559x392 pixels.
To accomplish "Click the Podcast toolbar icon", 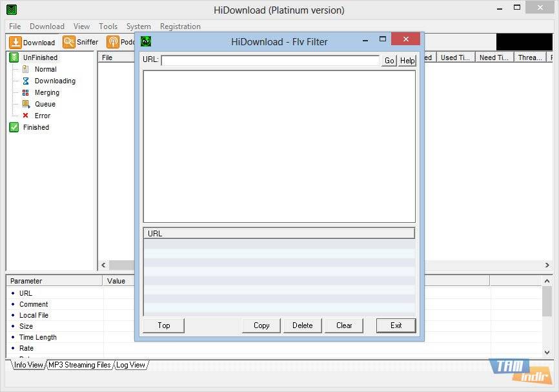I will (114, 43).
